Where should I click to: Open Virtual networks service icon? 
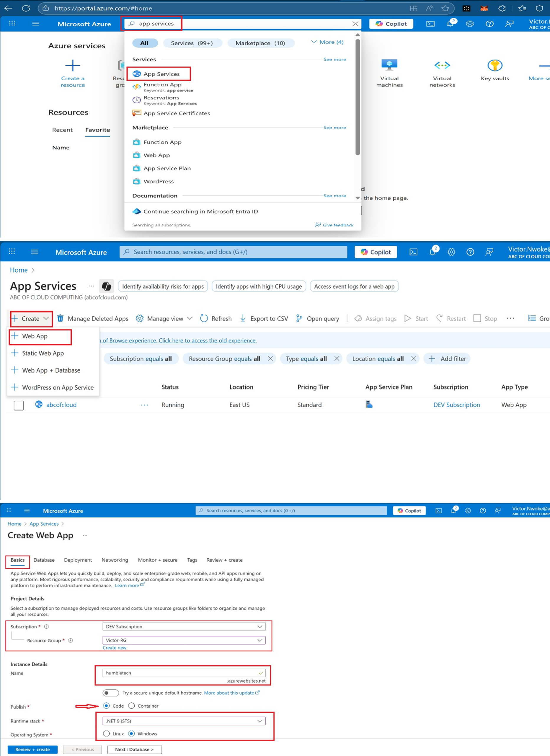click(x=442, y=65)
